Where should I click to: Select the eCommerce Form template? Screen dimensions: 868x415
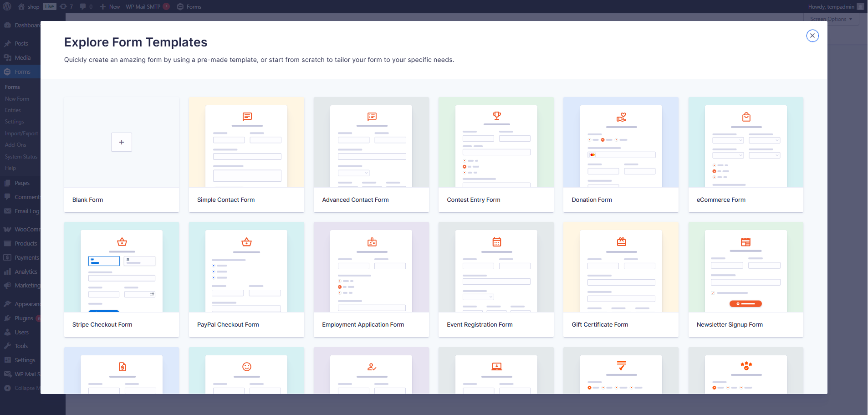746,154
